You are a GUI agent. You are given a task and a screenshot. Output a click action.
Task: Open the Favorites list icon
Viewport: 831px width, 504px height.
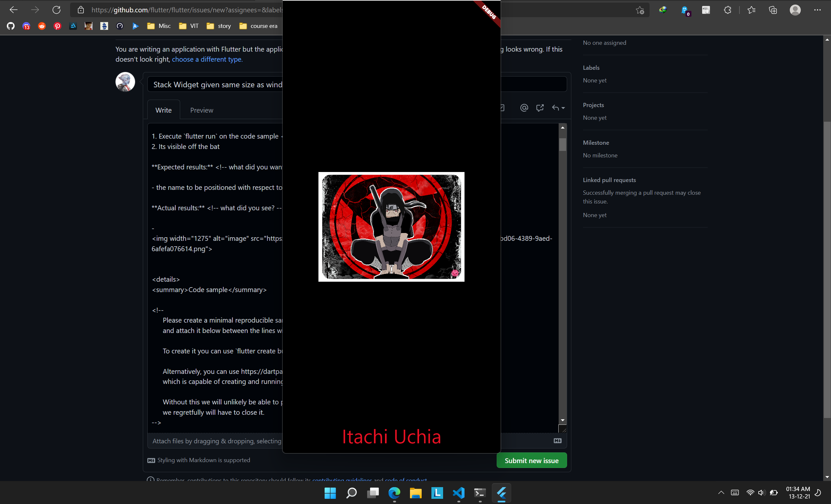[751, 10]
